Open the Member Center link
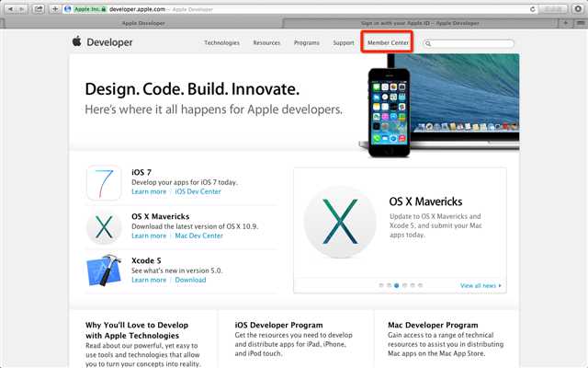The width and height of the screenshot is (588, 368). [x=388, y=43]
